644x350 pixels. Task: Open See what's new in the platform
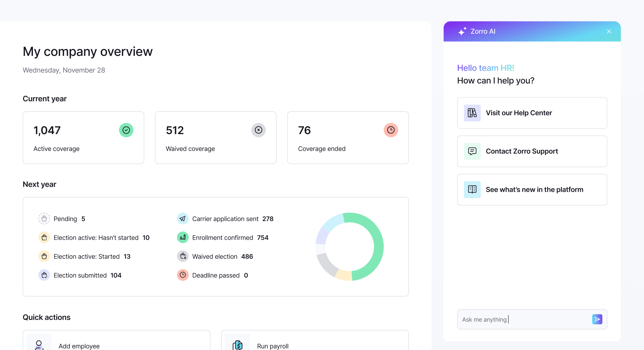[532, 190]
